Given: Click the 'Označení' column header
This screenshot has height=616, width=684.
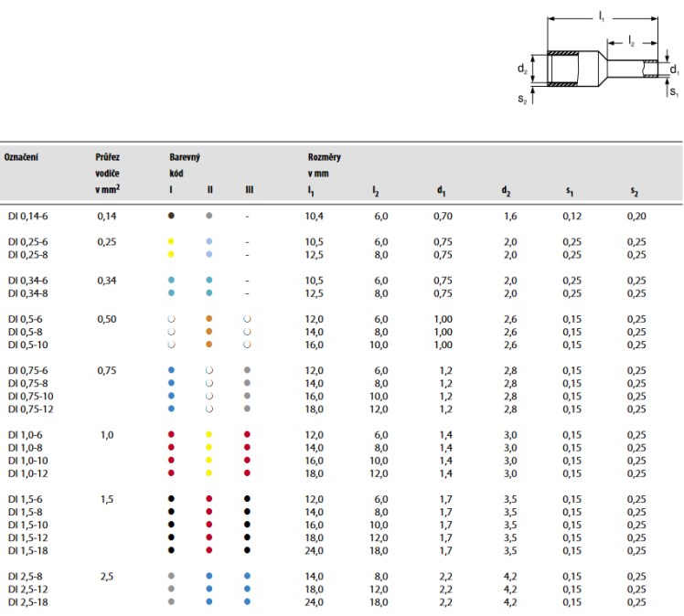Looking at the screenshot, I should [21, 157].
